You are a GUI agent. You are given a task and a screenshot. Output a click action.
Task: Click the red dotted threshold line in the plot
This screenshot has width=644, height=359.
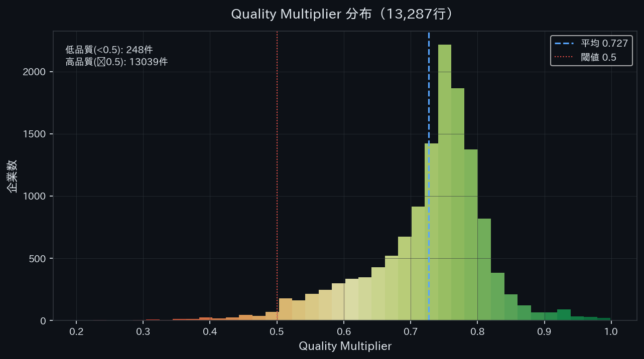coord(277,175)
